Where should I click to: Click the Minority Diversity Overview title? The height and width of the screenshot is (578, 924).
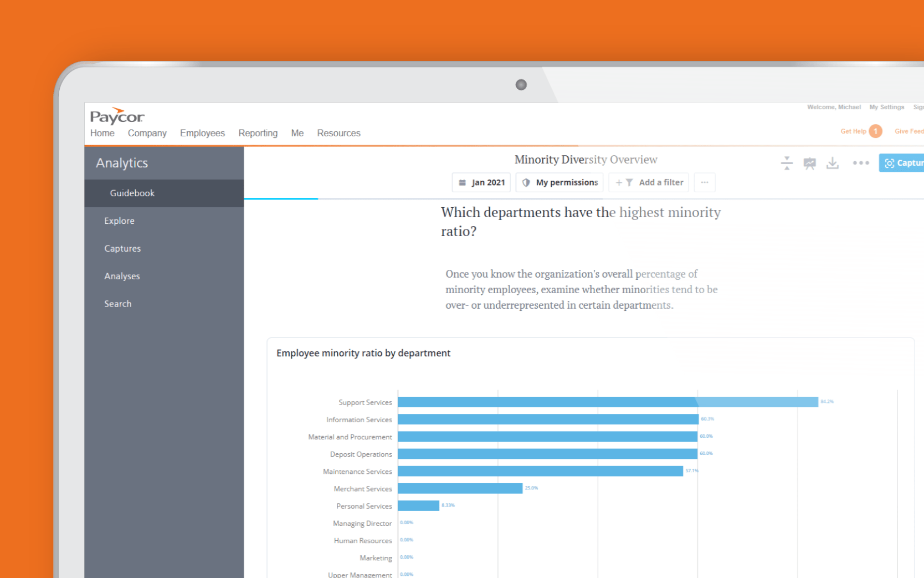pos(586,160)
